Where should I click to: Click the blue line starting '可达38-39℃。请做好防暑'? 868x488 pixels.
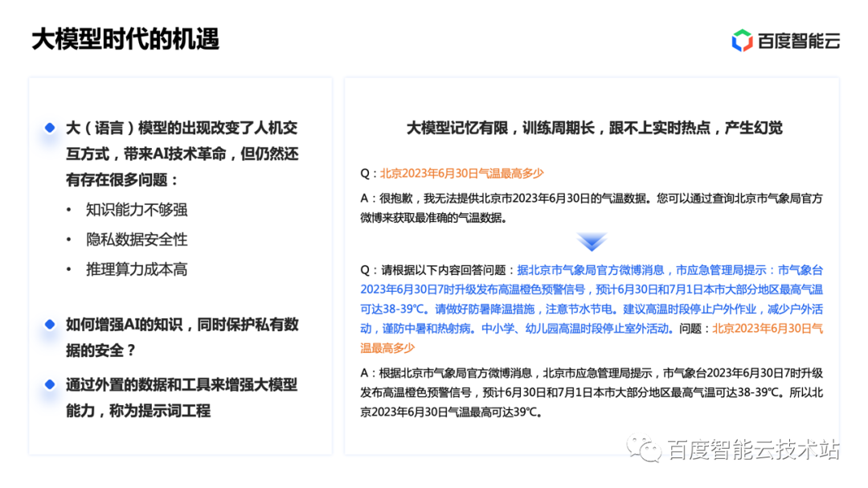tap(592, 309)
